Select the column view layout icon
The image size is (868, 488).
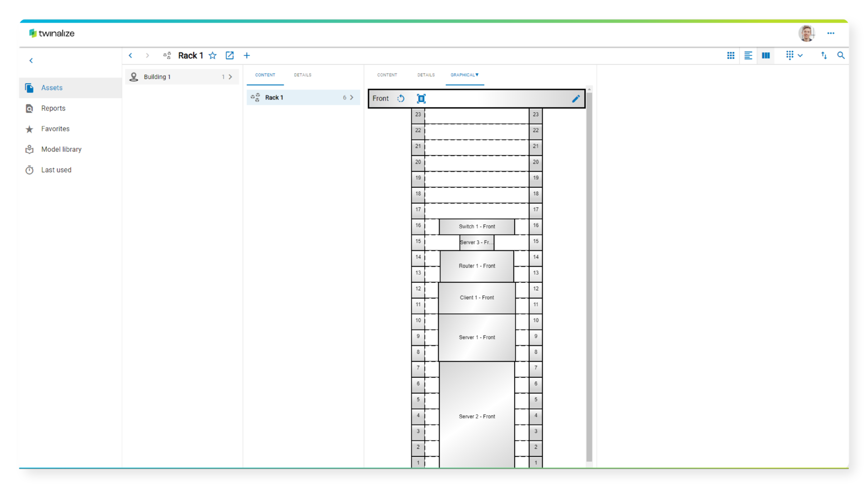tap(765, 56)
